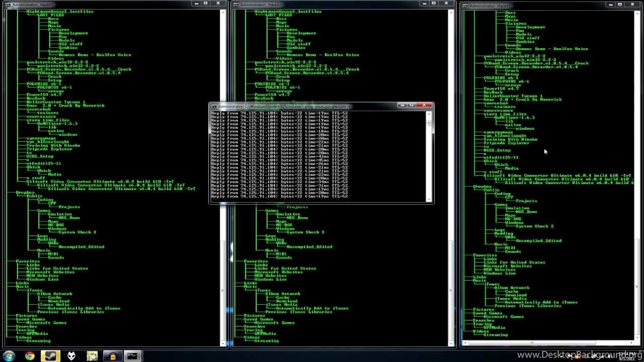644x362 pixels.
Task: Open the Windows Start menu orb
Action: (9, 356)
